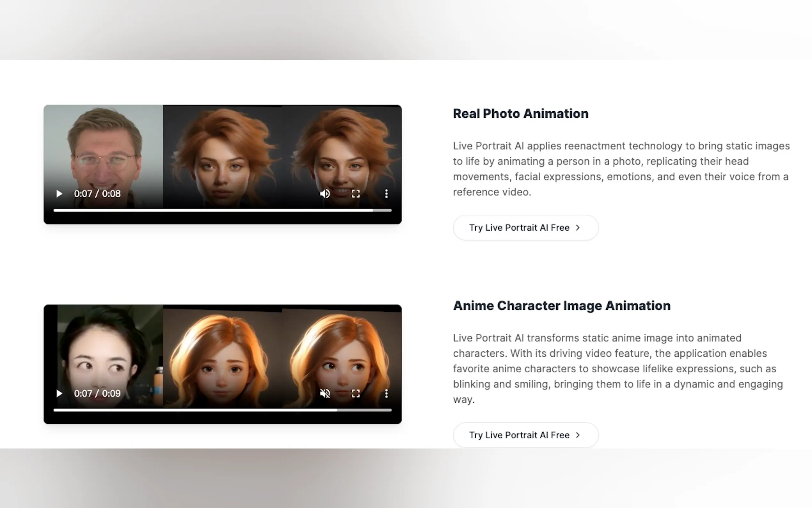Seek in the anime video progress bar
The image size is (812, 508).
coord(222,410)
